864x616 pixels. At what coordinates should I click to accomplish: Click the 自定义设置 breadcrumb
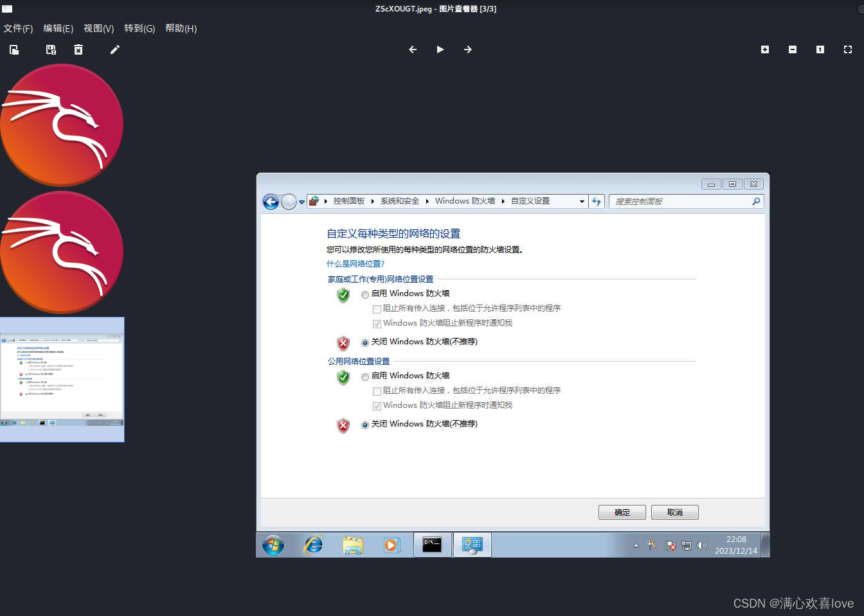pyautogui.click(x=530, y=201)
